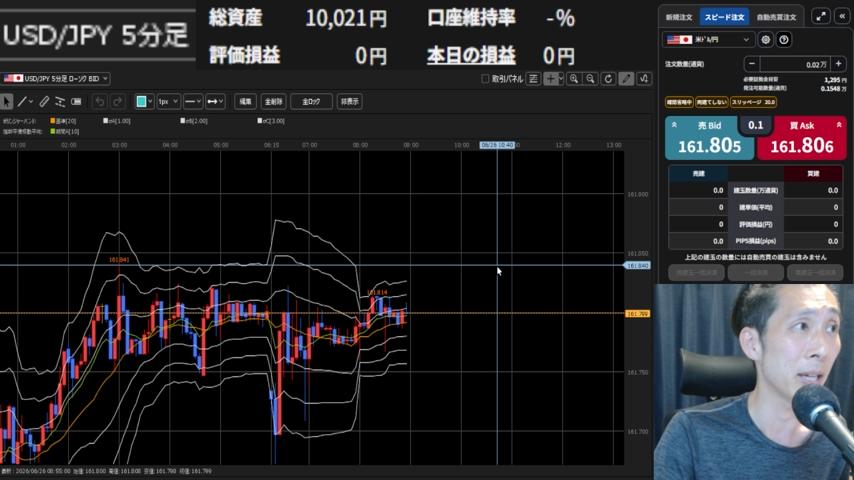Expand order panel to full size
854x480 pixels.
click(x=821, y=16)
